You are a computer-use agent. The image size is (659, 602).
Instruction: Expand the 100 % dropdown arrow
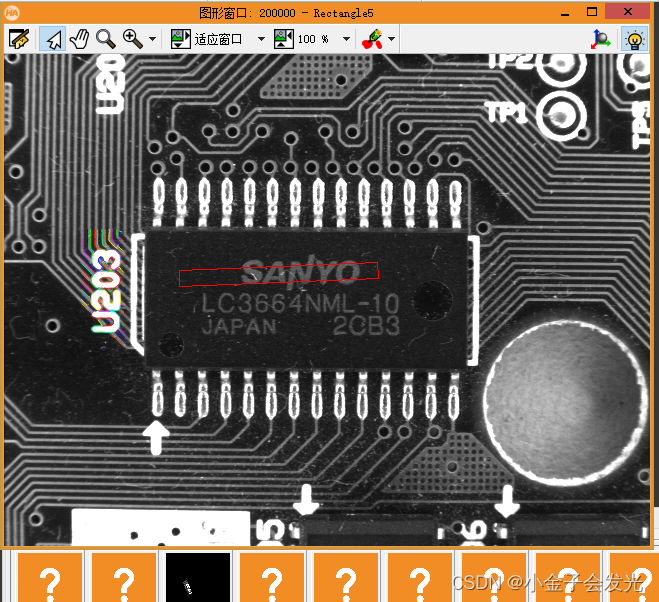coord(346,39)
